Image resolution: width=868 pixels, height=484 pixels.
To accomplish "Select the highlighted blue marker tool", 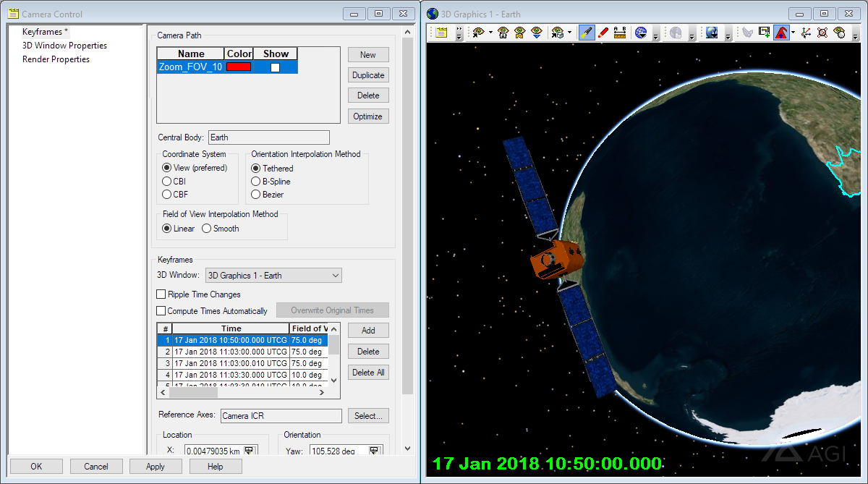I will [587, 33].
